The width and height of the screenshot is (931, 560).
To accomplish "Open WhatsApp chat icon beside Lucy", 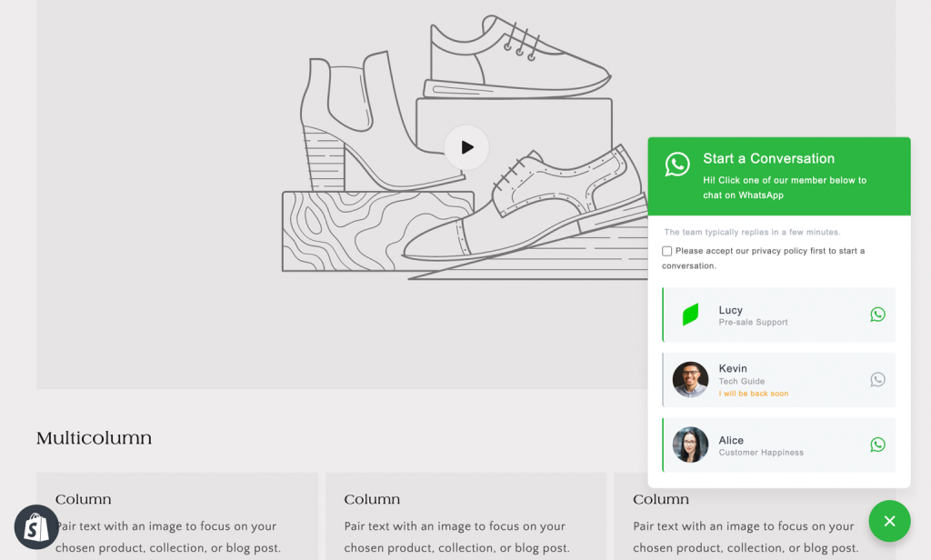I will point(877,315).
